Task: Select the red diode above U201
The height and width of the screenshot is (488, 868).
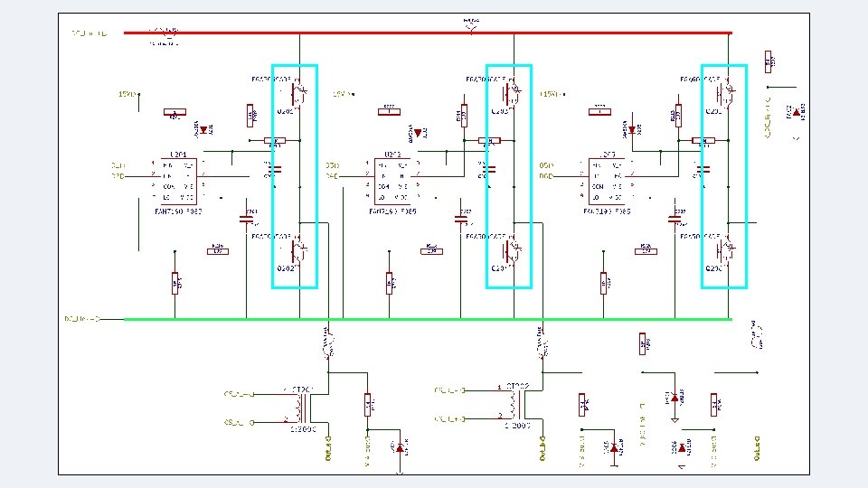Action: [x=203, y=130]
